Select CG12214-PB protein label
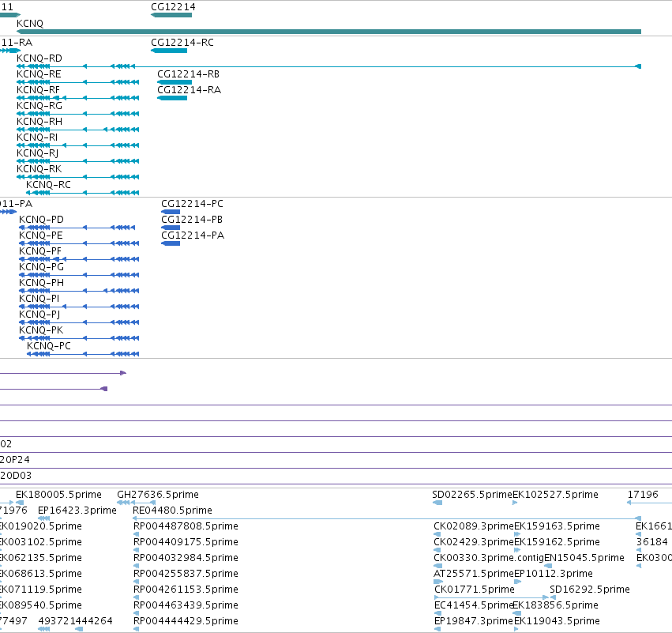Image resolution: width=672 pixels, height=633 pixels. tap(192, 220)
